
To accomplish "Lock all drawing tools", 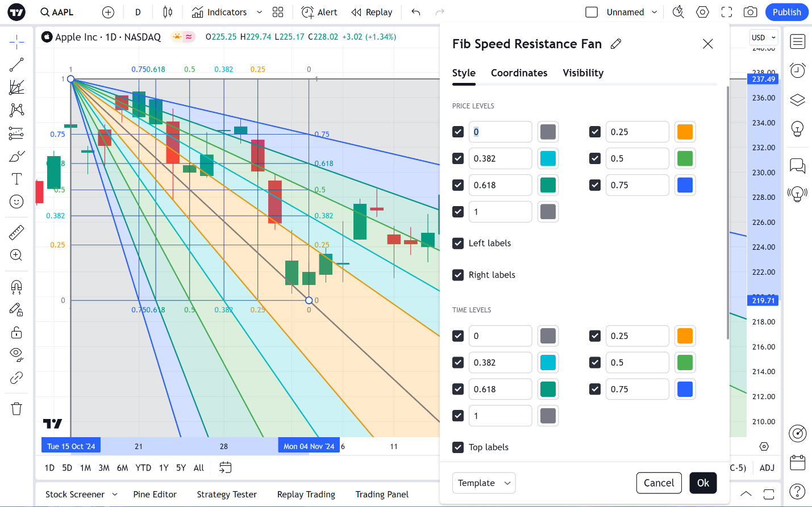I will pyautogui.click(x=16, y=332).
